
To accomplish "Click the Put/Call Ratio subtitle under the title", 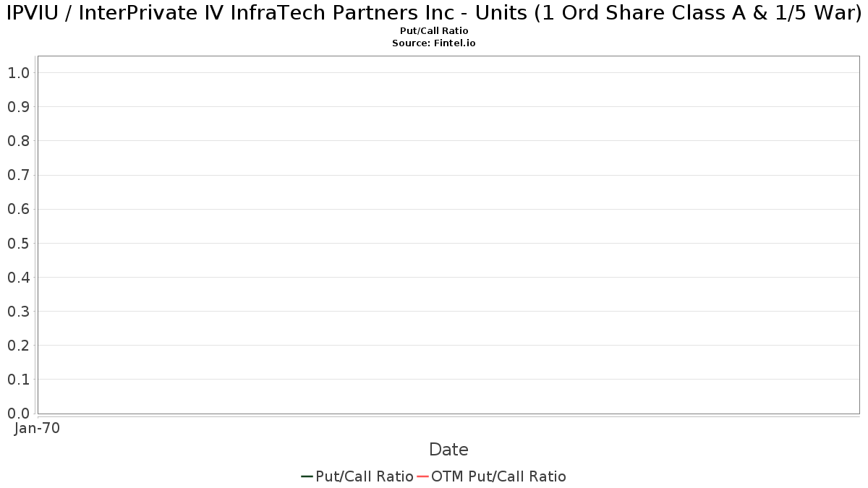I will click(x=434, y=31).
